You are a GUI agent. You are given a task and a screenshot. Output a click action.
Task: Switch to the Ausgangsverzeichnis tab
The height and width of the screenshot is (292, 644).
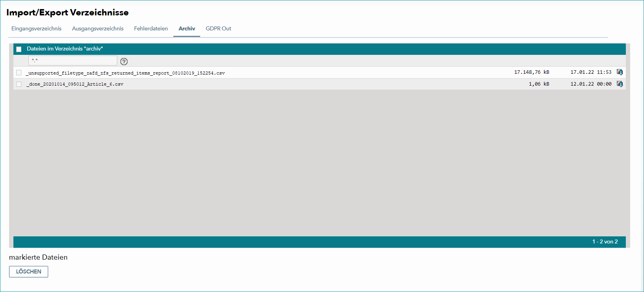click(x=98, y=29)
